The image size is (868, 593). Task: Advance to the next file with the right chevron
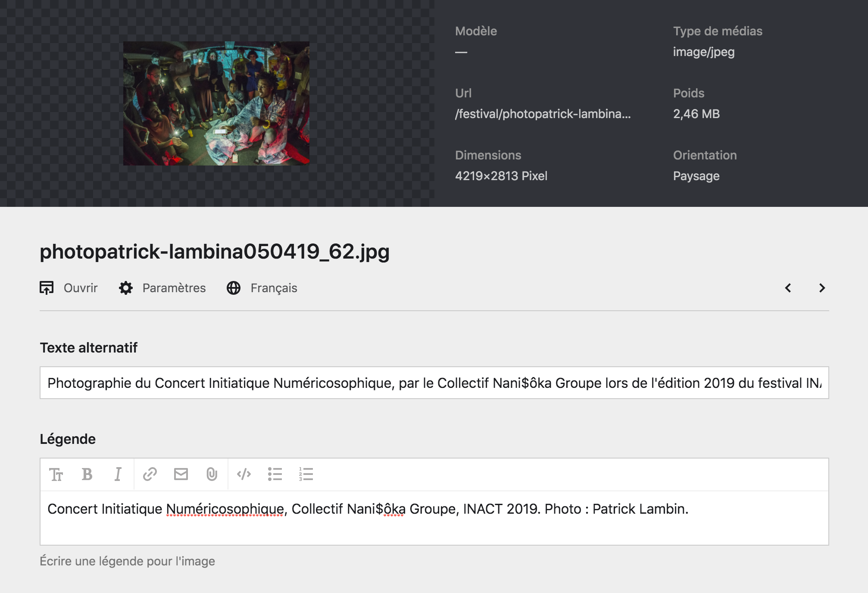pos(821,288)
